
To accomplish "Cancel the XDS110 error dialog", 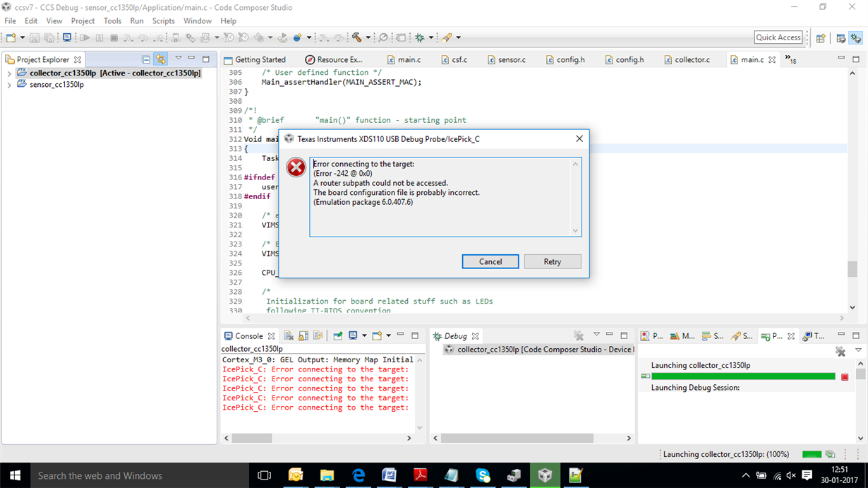I will coord(490,261).
